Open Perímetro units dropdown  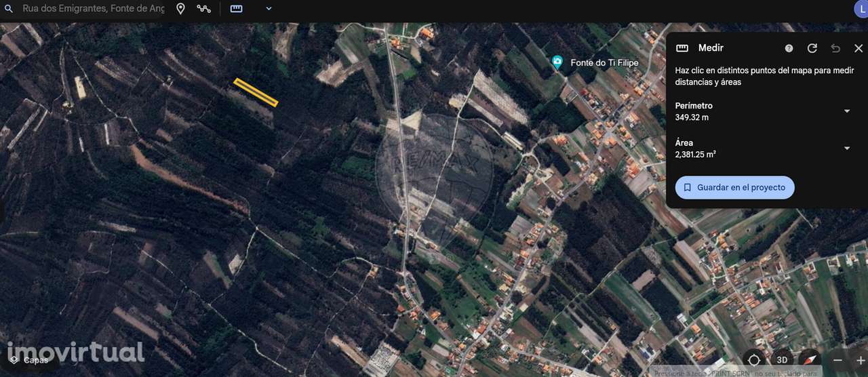point(846,111)
